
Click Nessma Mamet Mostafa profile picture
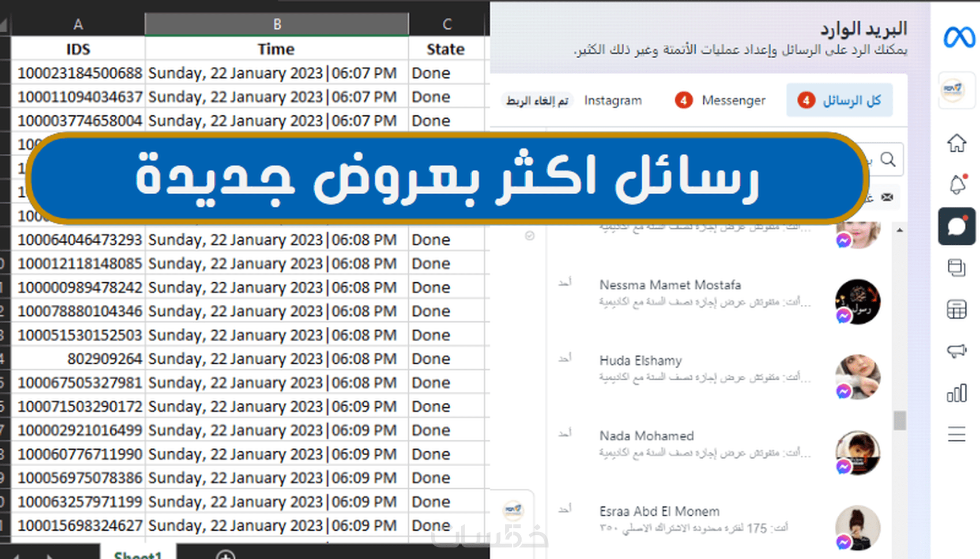pos(858,301)
